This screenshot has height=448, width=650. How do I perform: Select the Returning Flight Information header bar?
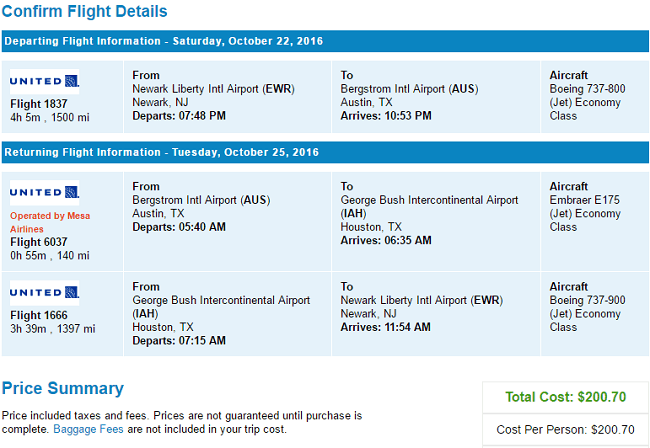point(325,152)
